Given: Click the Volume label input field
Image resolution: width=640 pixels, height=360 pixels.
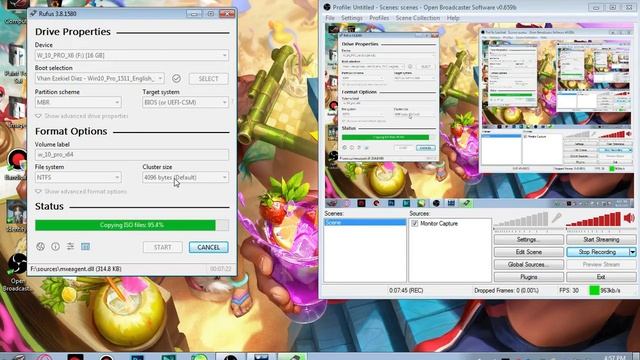Looking at the screenshot, I should click(131, 155).
